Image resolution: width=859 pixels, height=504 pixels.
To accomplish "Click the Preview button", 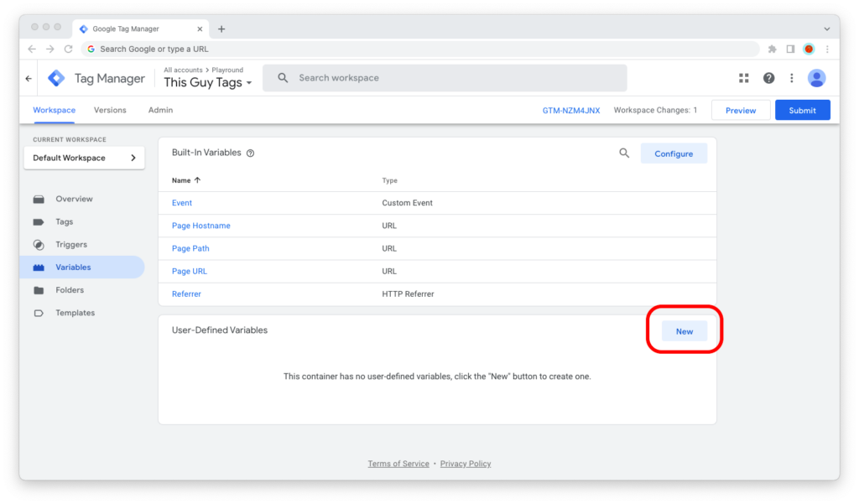I will [x=741, y=110].
